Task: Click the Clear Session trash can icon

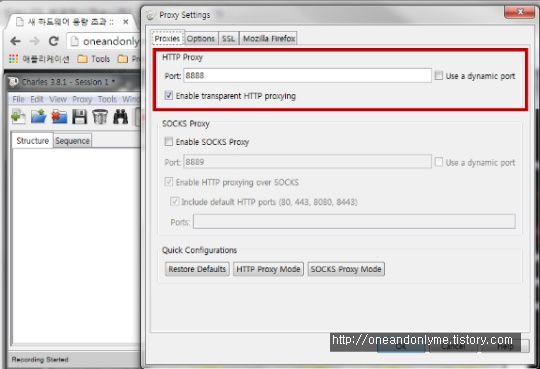Action: (100, 117)
